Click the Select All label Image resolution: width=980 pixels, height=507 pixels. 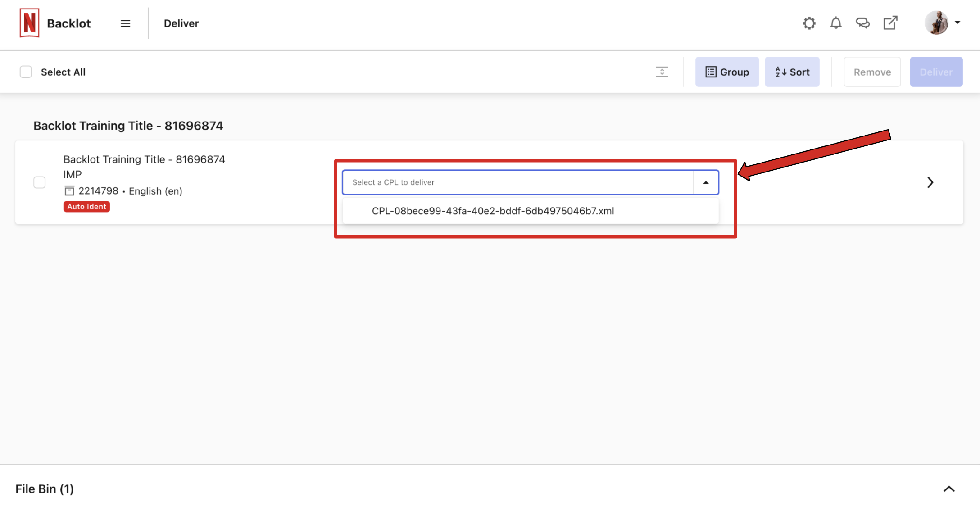[x=63, y=72]
